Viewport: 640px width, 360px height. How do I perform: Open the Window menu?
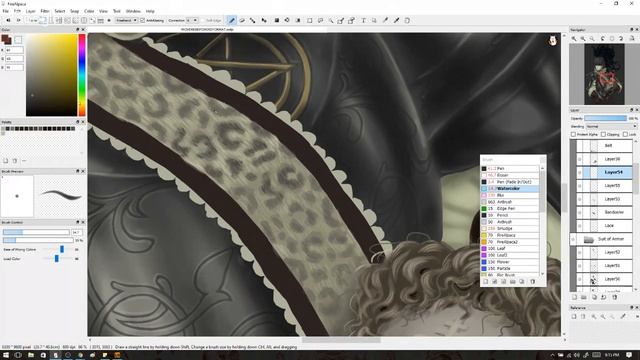tap(133, 11)
